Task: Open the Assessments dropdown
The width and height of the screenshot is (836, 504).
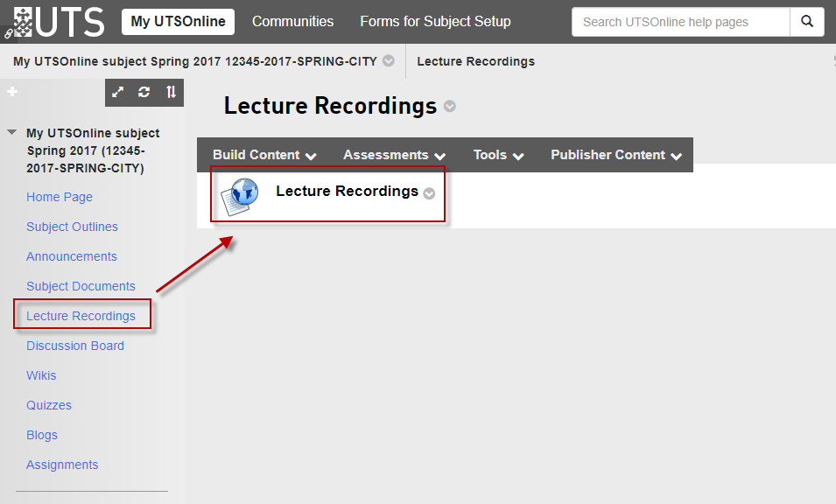Action: pos(394,155)
